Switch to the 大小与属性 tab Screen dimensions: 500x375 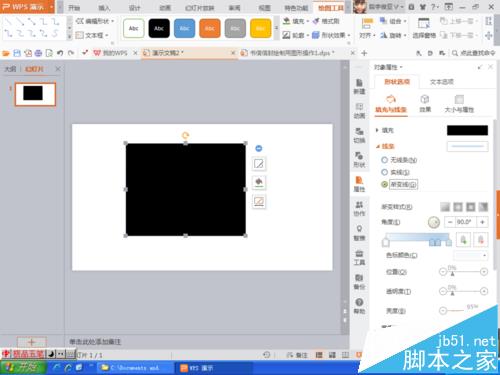tap(459, 104)
